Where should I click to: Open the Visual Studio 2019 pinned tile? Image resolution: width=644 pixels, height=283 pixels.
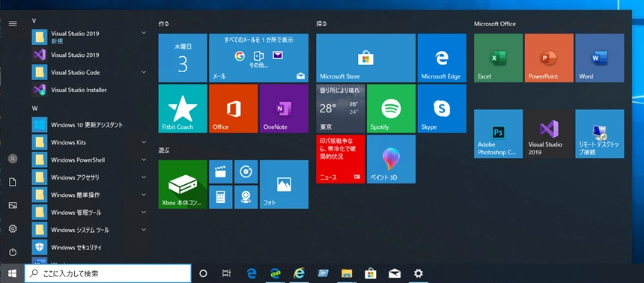tap(549, 134)
